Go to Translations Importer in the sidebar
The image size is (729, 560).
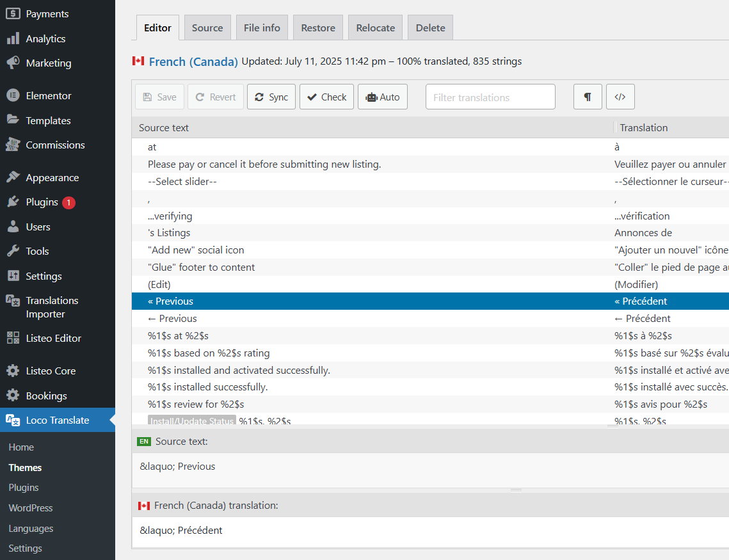coord(51,307)
